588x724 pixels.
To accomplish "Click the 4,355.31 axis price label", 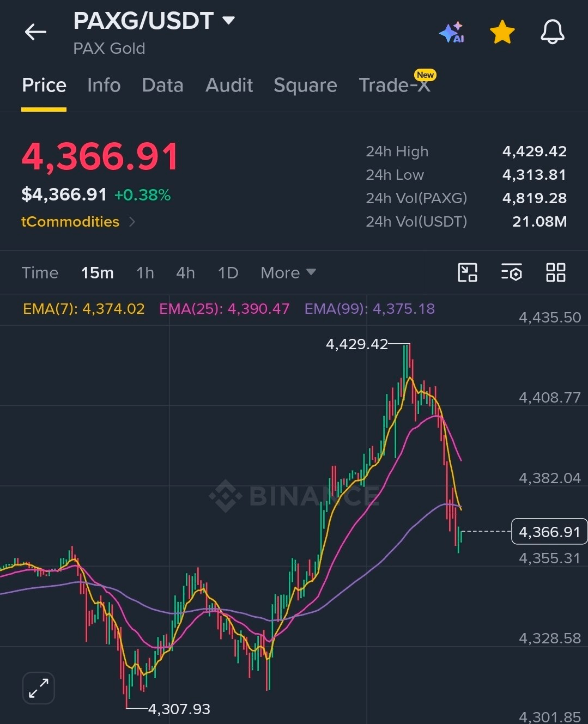I will (550, 558).
